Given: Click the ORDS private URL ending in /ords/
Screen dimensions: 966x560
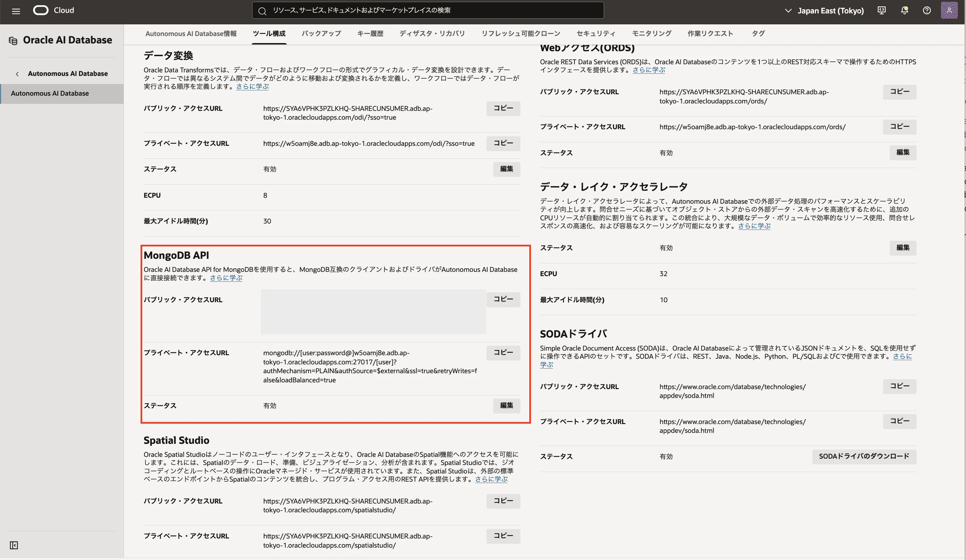Looking at the screenshot, I should [x=752, y=127].
